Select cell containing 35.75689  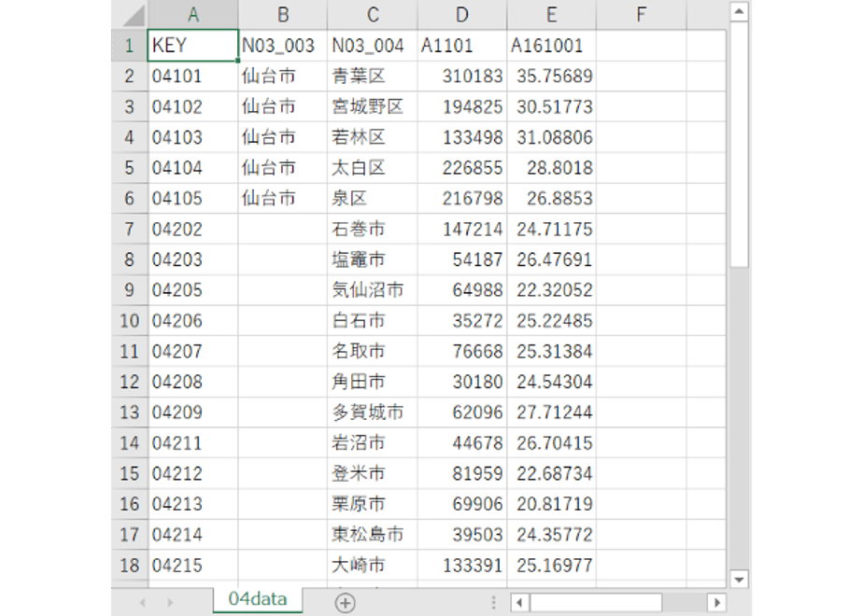551,76
